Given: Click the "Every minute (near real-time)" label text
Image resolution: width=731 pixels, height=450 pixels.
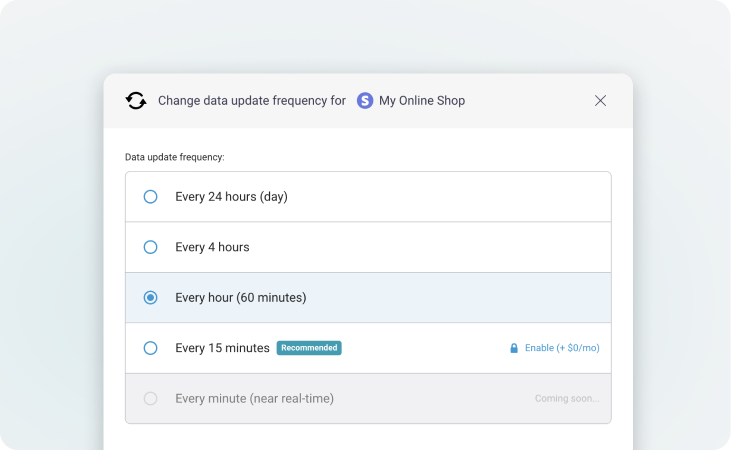Looking at the screenshot, I should pyautogui.click(x=254, y=398).
